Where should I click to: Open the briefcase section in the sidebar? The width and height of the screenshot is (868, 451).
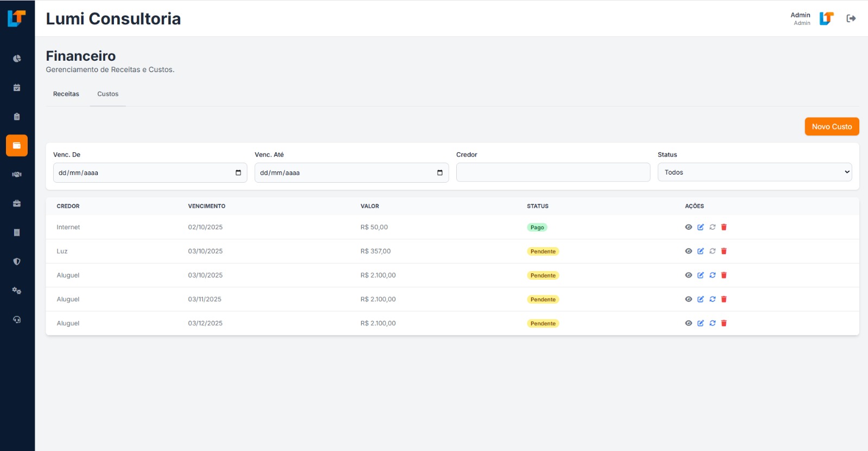(17, 204)
